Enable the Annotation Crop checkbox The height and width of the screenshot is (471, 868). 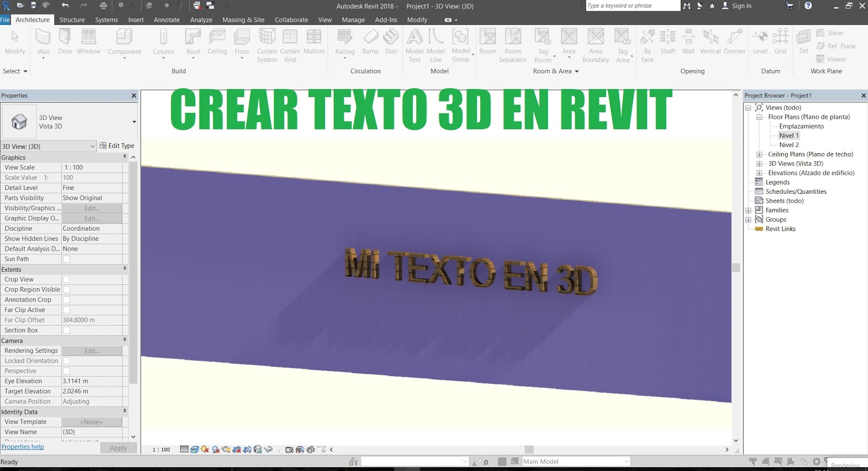point(66,300)
